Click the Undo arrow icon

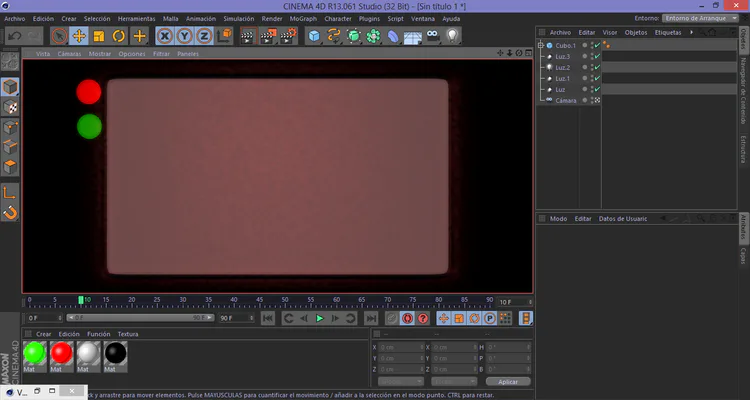(x=14, y=36)
